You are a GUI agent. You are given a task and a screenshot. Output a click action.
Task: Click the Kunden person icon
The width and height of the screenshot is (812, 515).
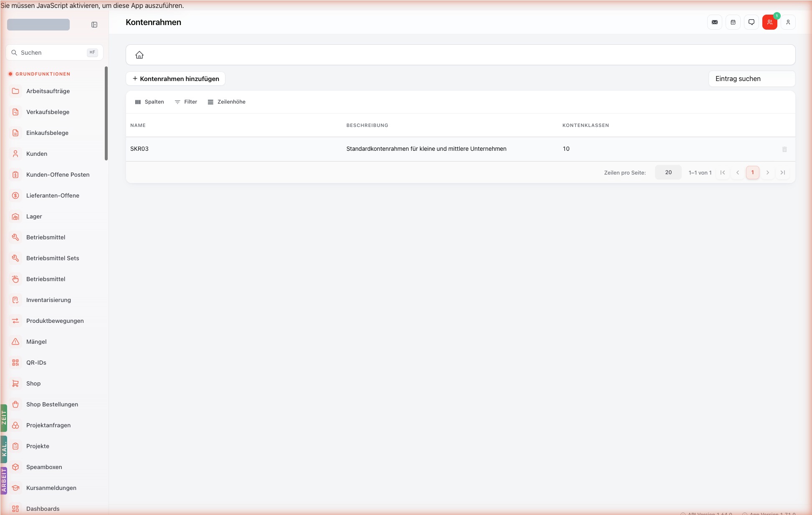click(x=15, y=154)
